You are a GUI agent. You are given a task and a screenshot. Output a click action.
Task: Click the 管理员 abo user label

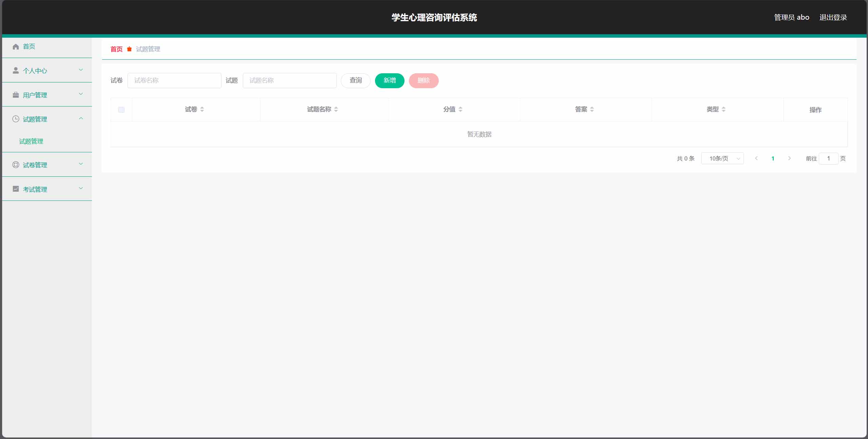[792, 17]
